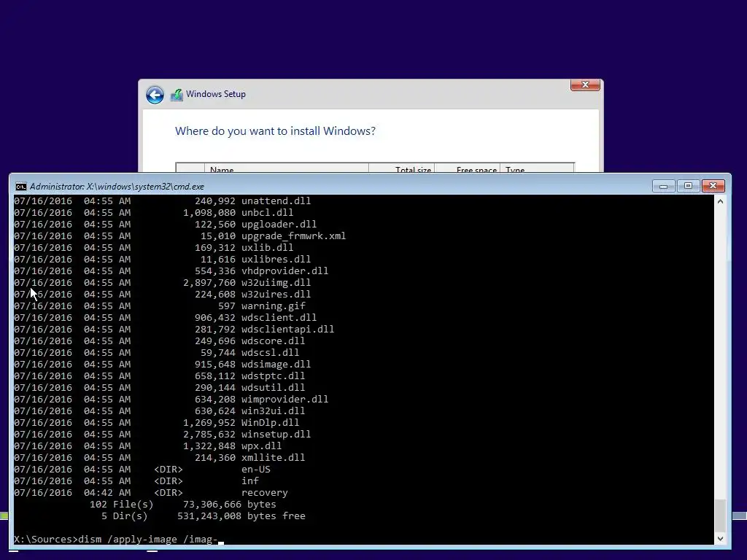The image size is (747, 560).
Task: Click the unbcl.dll entry
Action: pos(267,212)
